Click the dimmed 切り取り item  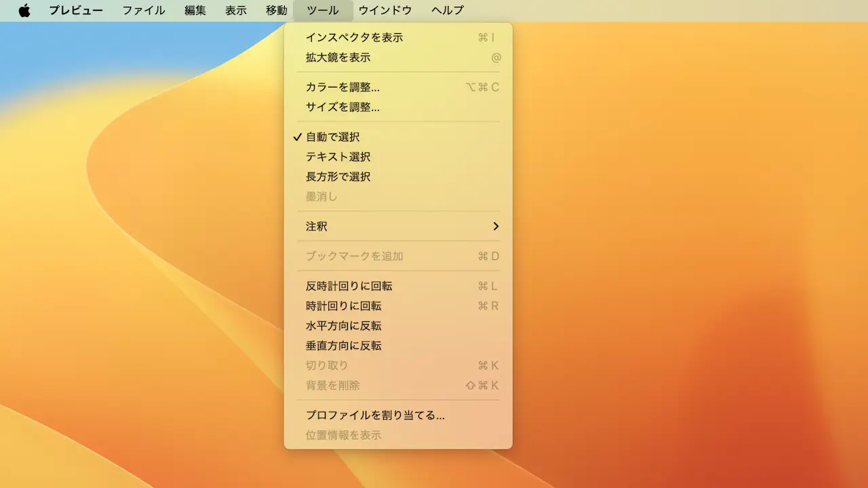[398, 365]
